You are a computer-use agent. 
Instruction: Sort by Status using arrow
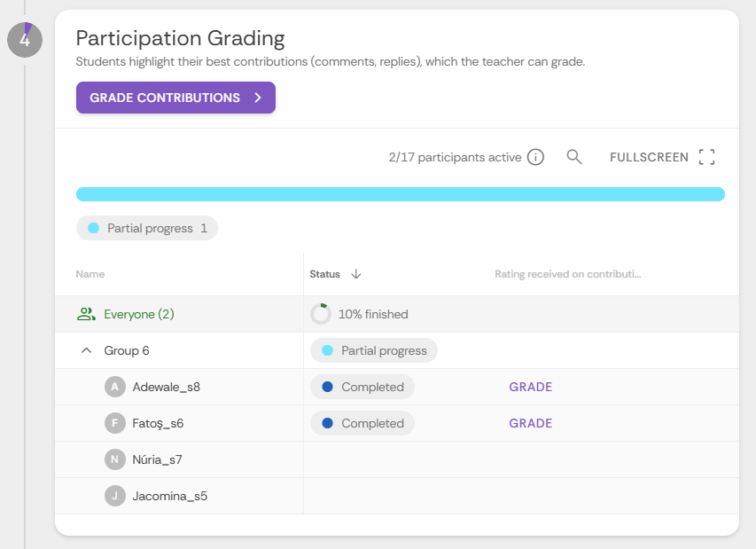click(x=355, y=274)
